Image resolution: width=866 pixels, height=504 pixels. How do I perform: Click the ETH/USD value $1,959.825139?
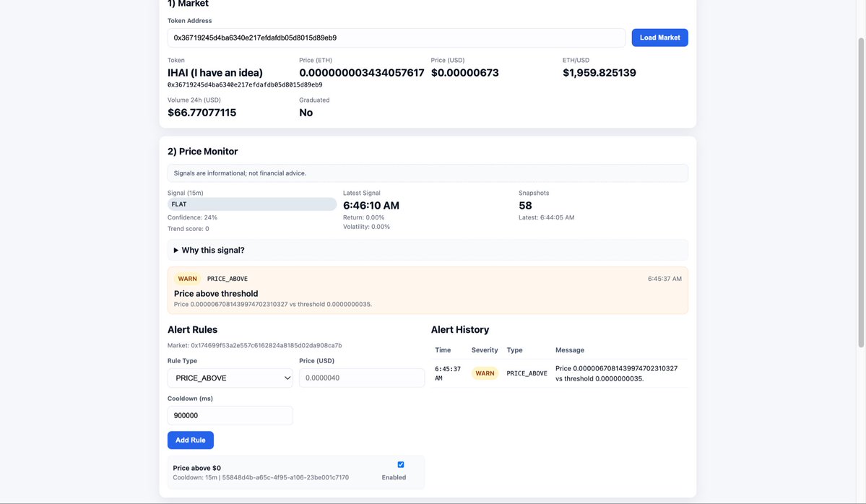(599, 73)
